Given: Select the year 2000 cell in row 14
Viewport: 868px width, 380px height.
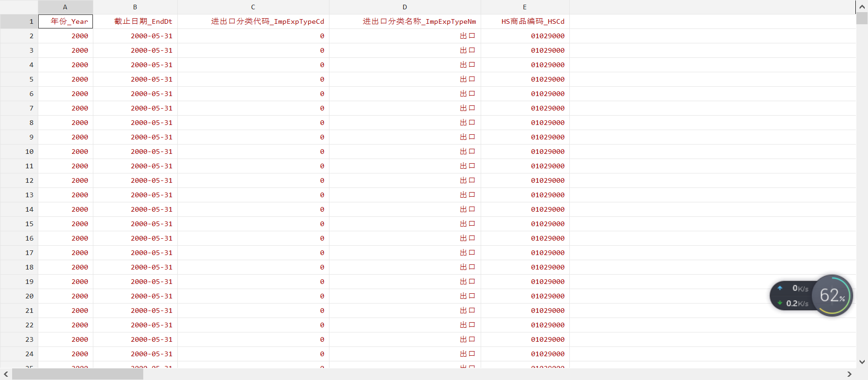Looking at the screenshot, I should [x=65, y=209].
